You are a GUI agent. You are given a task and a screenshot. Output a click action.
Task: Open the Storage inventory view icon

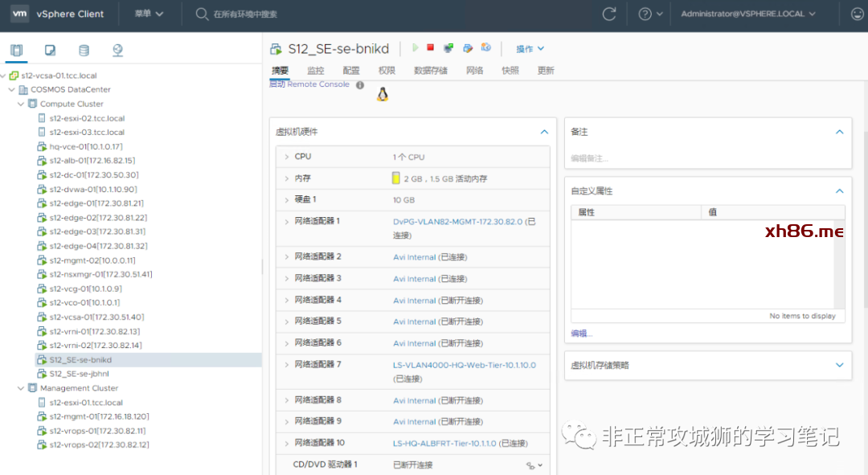(84, 51)
